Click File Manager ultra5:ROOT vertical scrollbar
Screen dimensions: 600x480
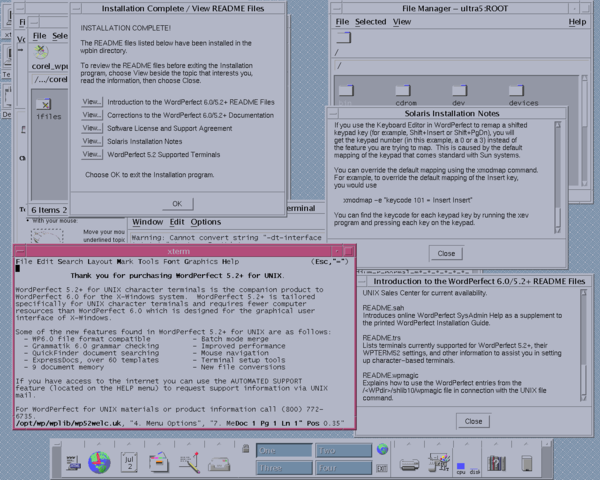coord(584,131)
